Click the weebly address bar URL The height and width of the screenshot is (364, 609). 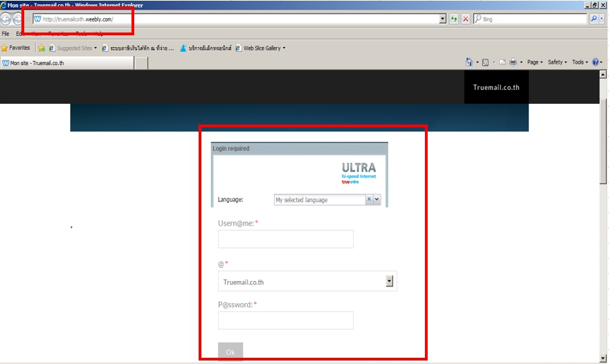coord(78,19)
